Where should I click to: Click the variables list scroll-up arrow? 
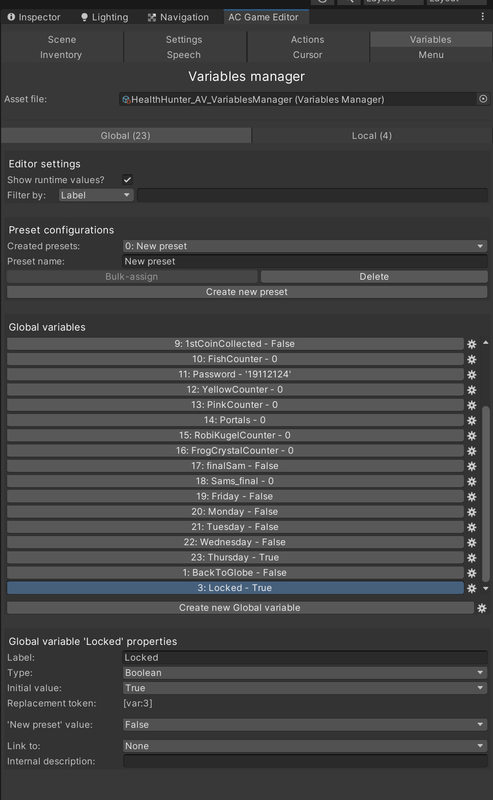[x=485, y=343]
